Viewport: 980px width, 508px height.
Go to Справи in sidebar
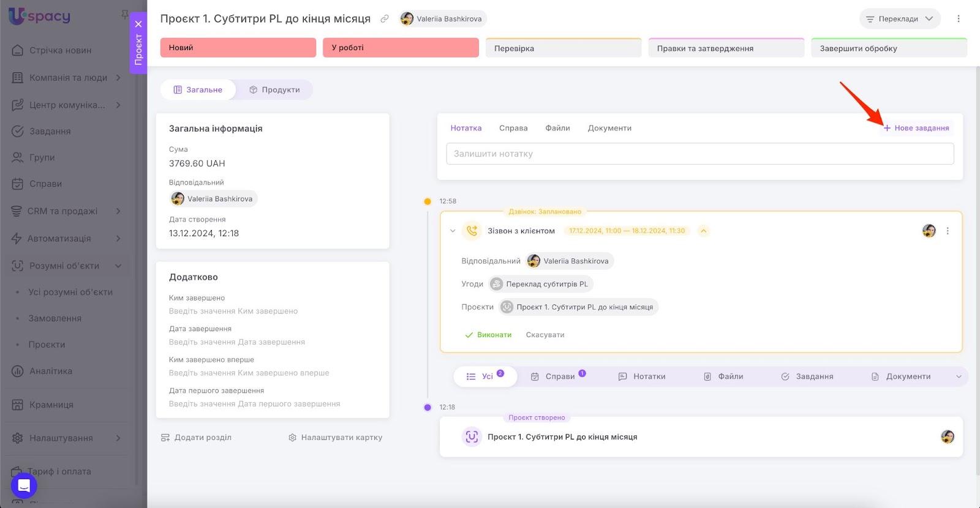pyautogui.click(x=37, y=184)
